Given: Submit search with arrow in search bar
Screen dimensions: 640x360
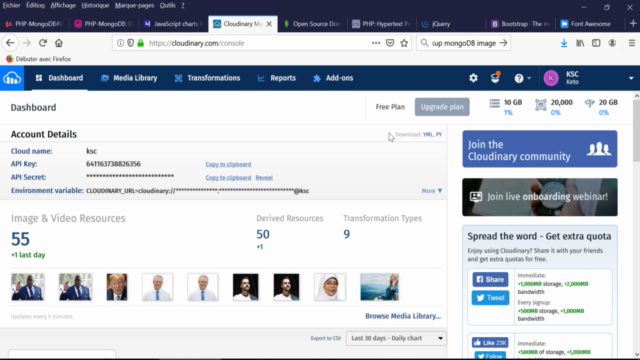Looking at the screenshot, I should (x=503, y=43).
